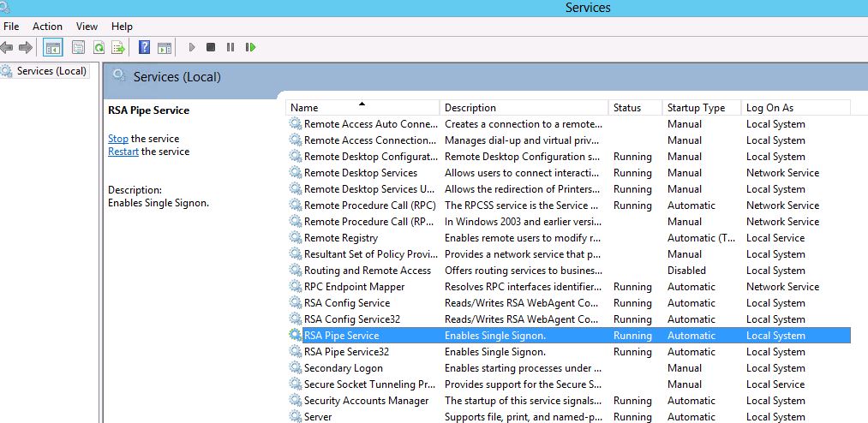
Task: Open the File menu
Action: [x=11, y=27]
